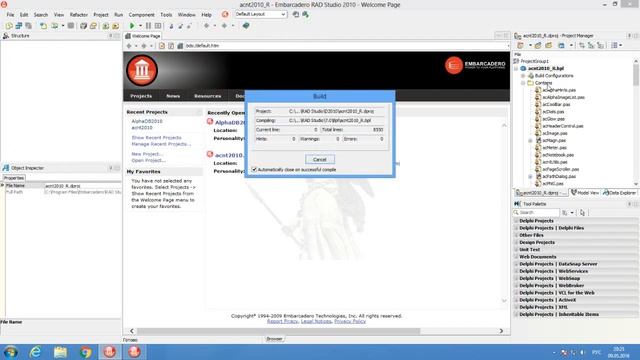Select acHeaderControl.pas in Project Manager

point(562,126)
